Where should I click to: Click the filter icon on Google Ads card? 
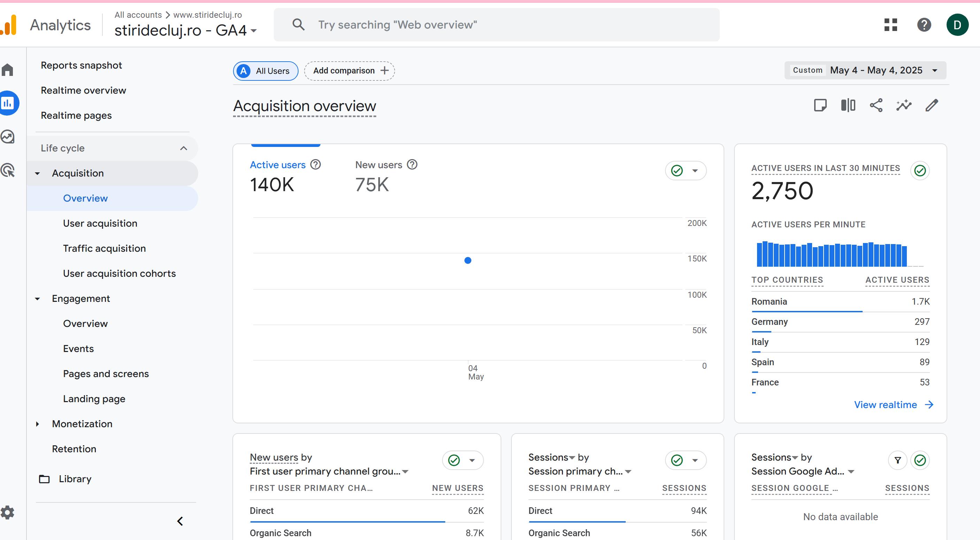pyautogui.click(x=897, y=460)
